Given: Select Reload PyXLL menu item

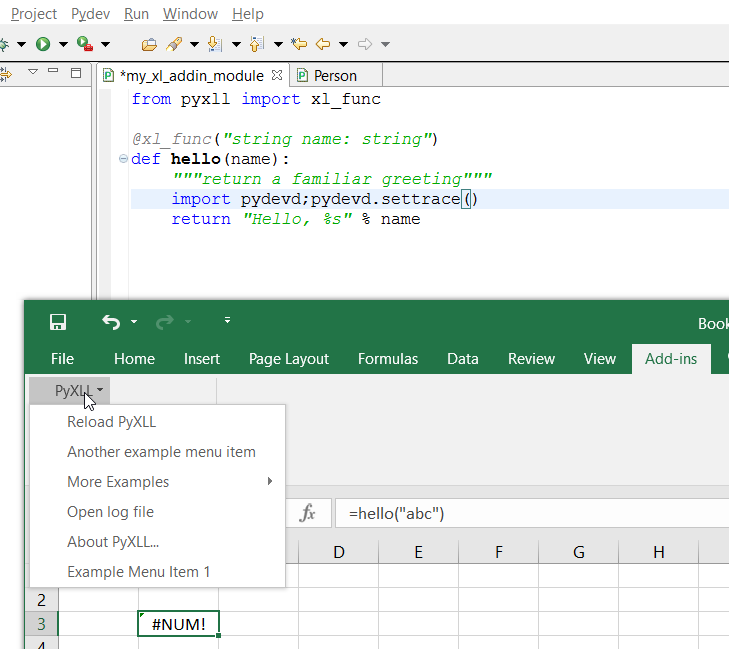Looking at the screenshot, I should (x=111, y=422).
